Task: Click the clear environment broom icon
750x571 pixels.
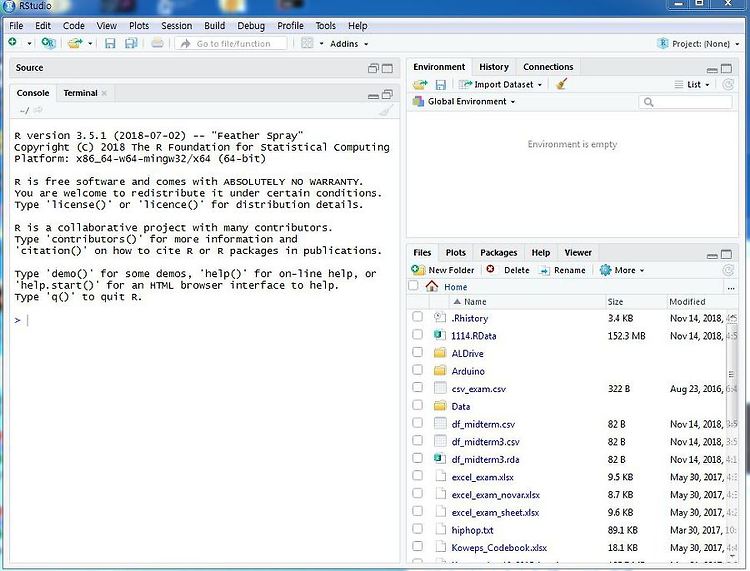Action: click(562, 85)
